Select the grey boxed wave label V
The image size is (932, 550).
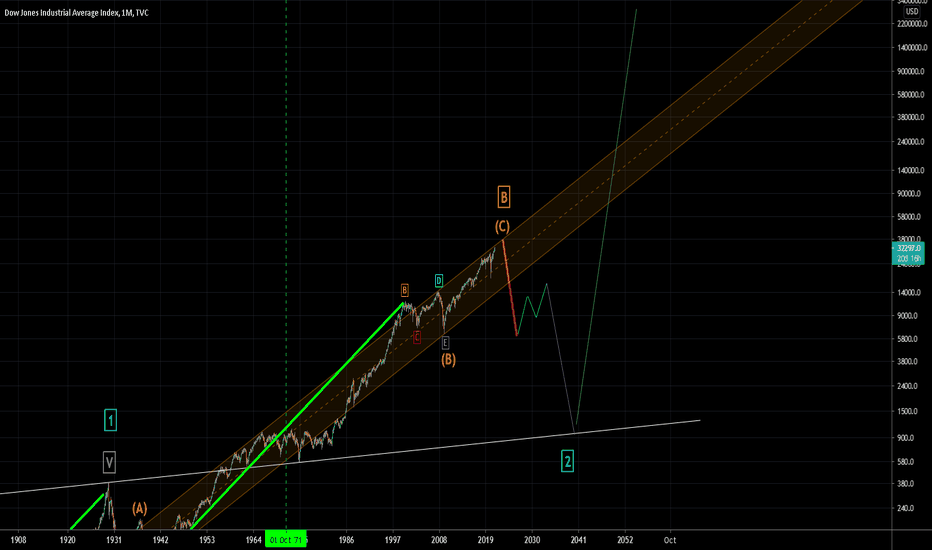pyautogui.click(x=109, y=462)
